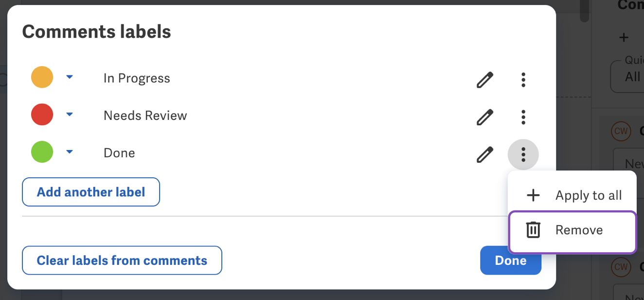The image size is (644, 300).
Task: Select Remove from the context menu
Action: tap(572, 230)
